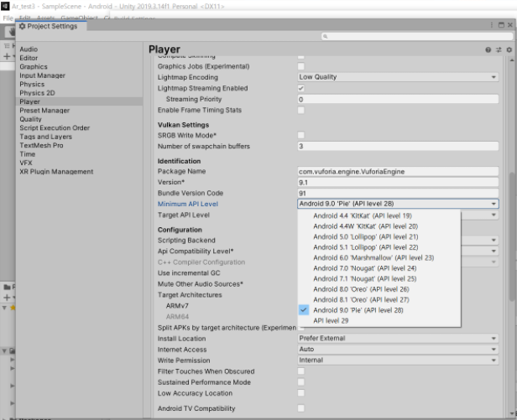Viewport: 517px width, 420px height.
Task: Select Android 7.1 'Nougat' (API level 25)
Action: coord(379,278)
